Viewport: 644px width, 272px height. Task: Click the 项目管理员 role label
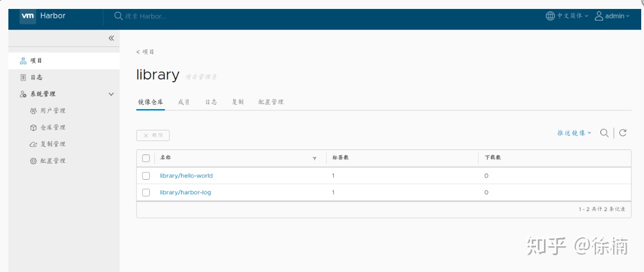[201, 77]
